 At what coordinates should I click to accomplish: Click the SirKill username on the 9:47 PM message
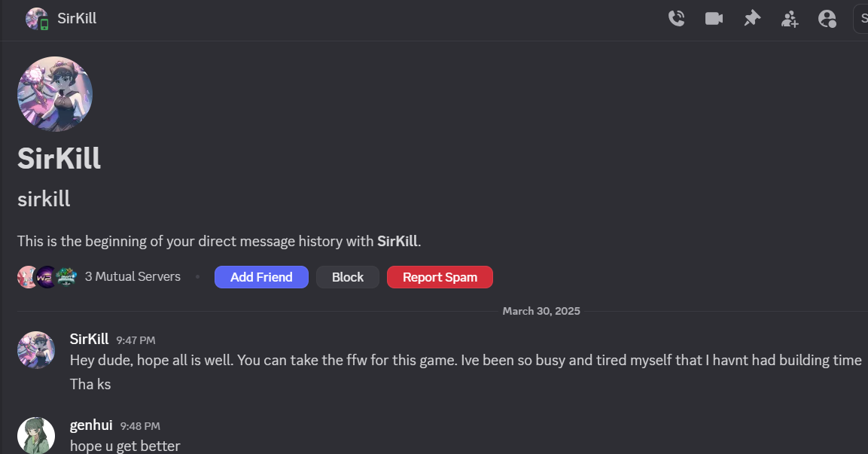click(x=89, y=340)
